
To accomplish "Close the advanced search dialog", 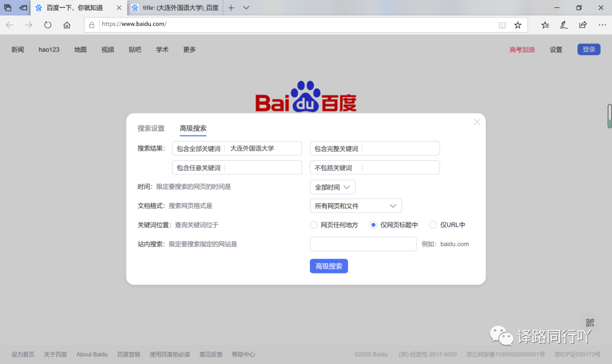I will [x=477, y=122].
